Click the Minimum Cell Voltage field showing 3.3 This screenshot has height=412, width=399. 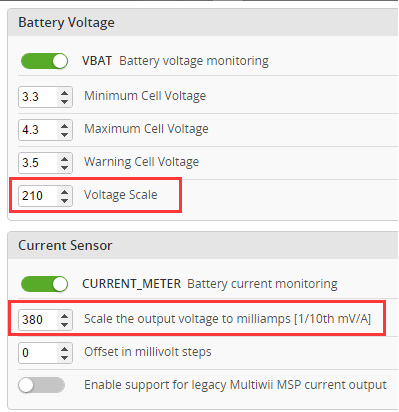pyautogui.click(x=45, y=97)
